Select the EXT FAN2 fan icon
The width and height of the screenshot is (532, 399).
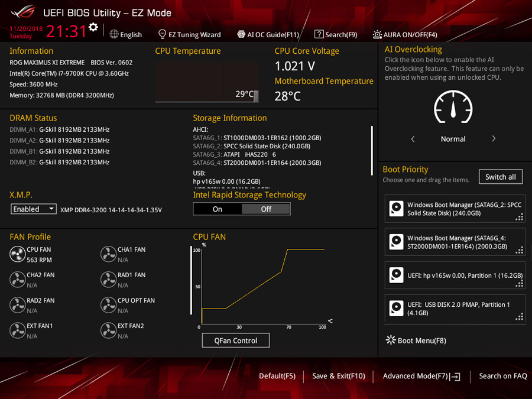109,330
